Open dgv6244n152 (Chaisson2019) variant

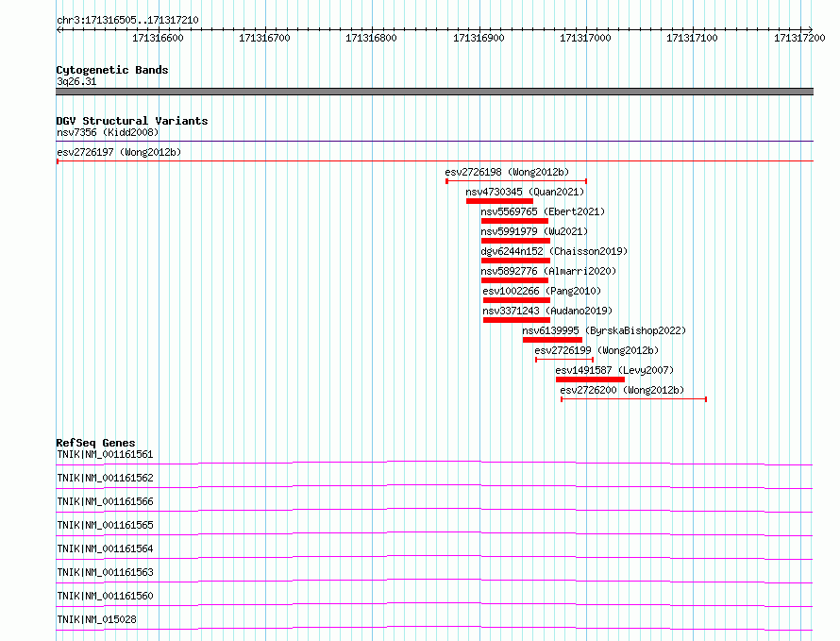(x=554, y=251)
